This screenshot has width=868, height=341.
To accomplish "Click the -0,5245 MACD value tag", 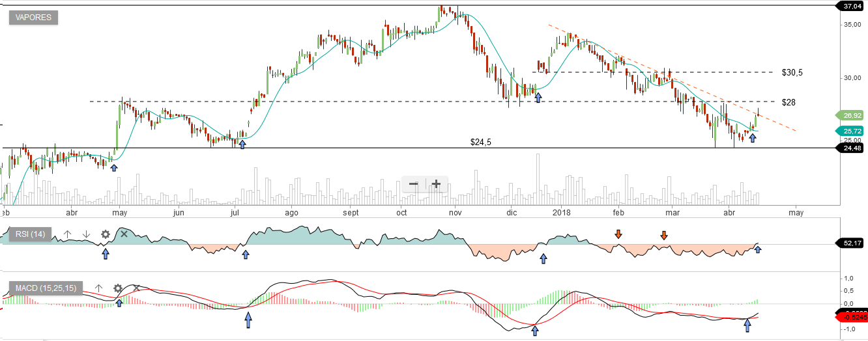I will point(851,317).
